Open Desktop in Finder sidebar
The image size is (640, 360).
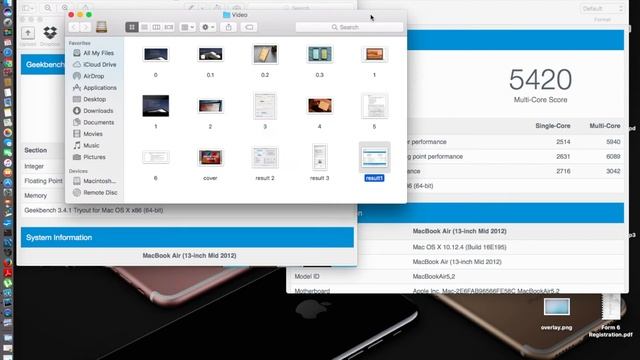[x=90, y=99]
